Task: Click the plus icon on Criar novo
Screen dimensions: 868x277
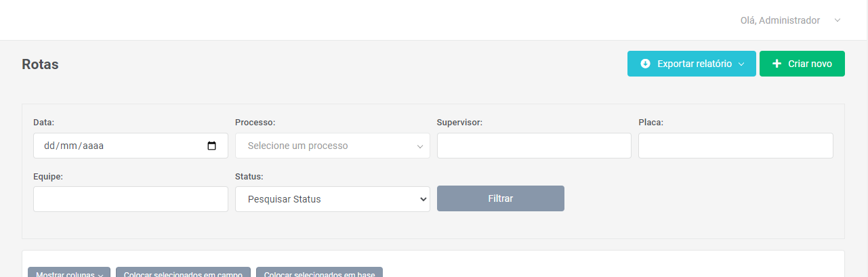Action: click(777, 64)
